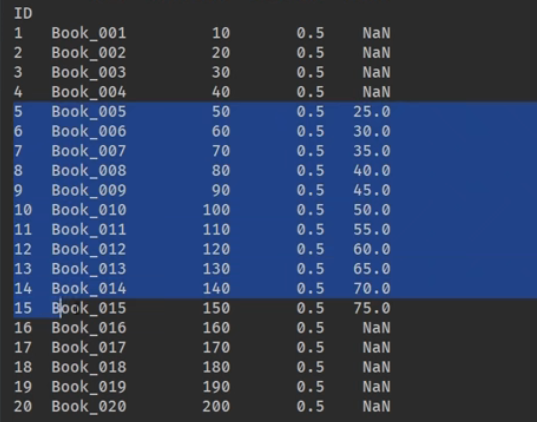Click the NaN value in Book_004 row
The width and height of the screenshot is (537, 422).
tap(376, 92)
